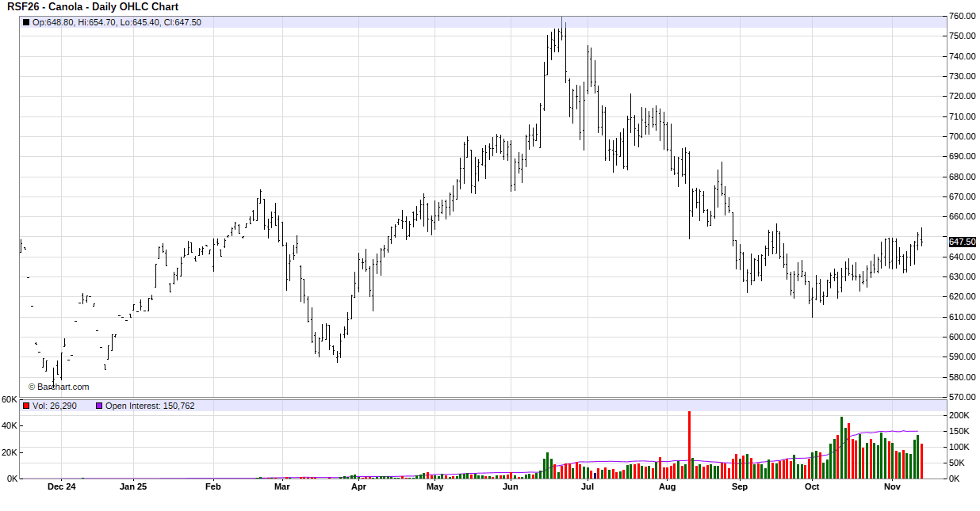The image size is (980, 511).
Task: Click the chart title RSF26 Canola
Action: (x=93, y=7)
